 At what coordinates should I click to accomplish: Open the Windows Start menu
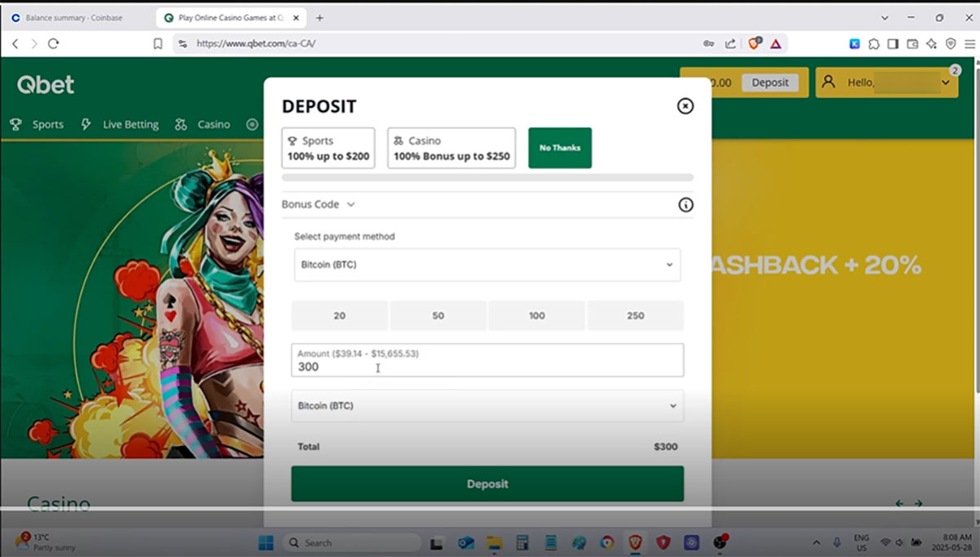(265, 542)
